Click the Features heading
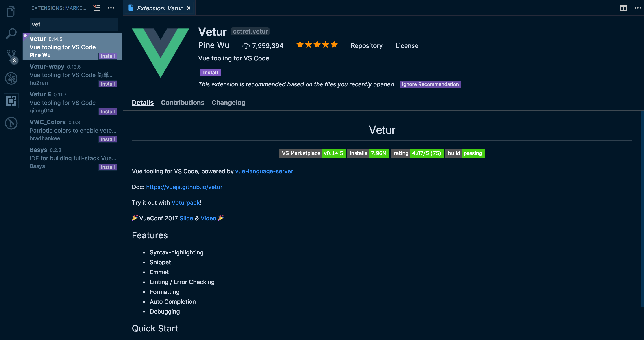 (150, 235)
